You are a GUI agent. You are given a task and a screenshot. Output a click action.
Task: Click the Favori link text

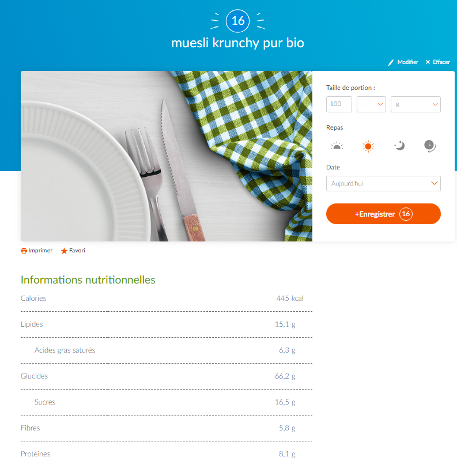point(77,251)
